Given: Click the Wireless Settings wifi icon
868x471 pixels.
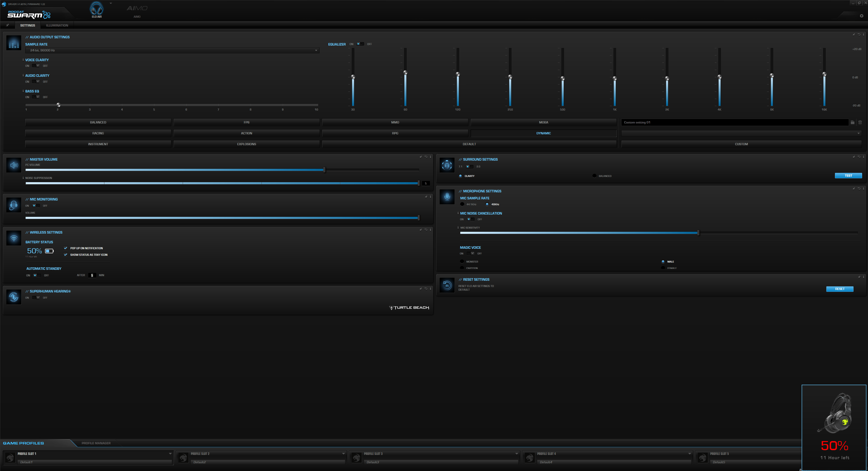Looking at the screenshot, I should pyautogui.click(x=14, y=238).
